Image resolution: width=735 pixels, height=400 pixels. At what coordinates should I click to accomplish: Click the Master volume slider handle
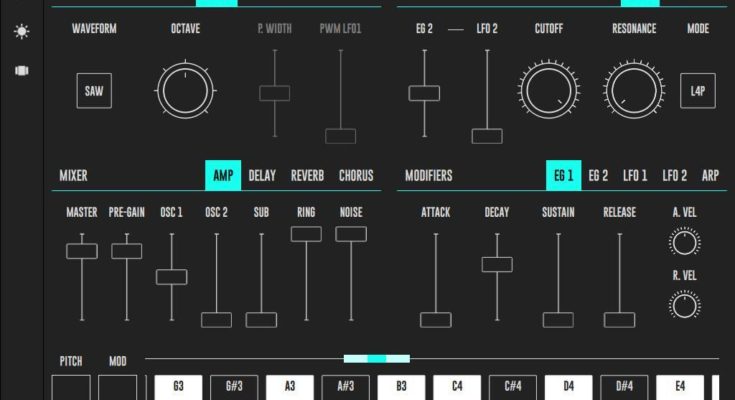click(x=81, y=251)
